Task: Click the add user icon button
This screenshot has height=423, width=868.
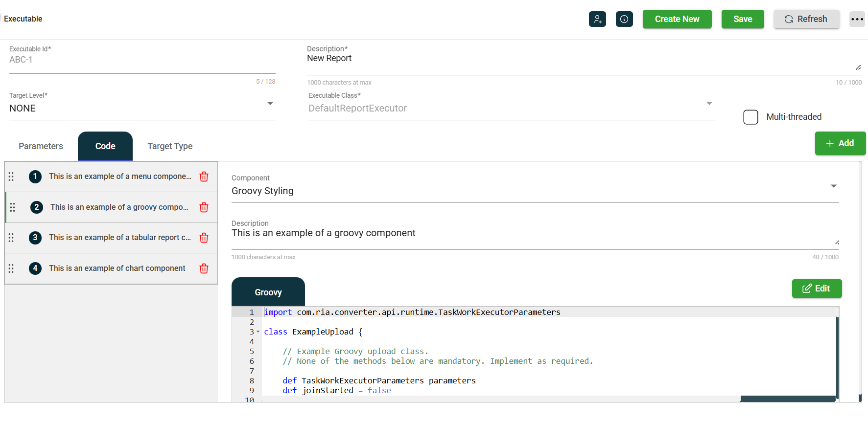Action: [x=597, y=19]
